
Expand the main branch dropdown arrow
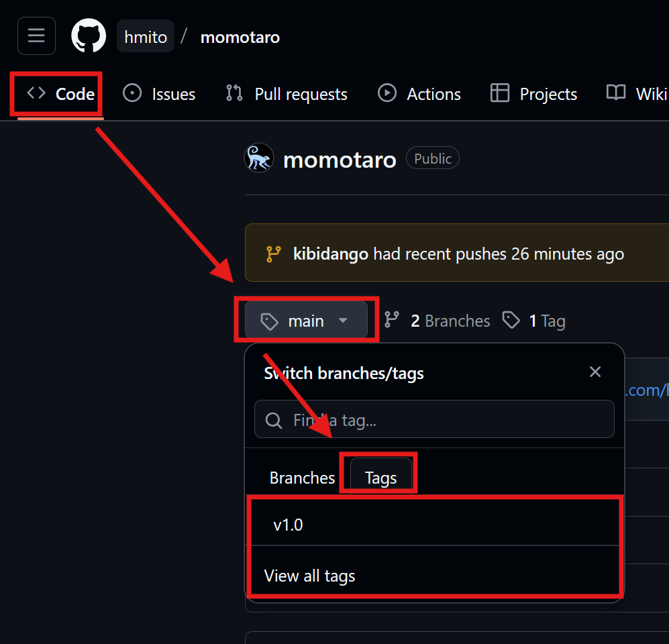343,320
